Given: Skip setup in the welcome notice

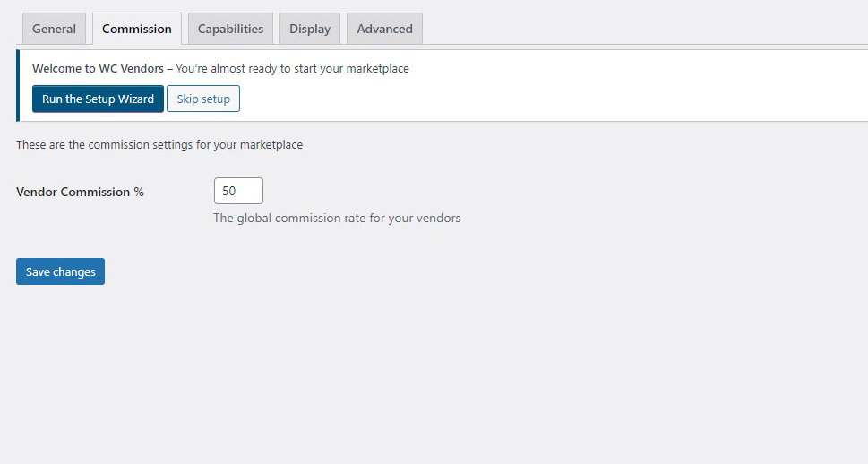Looking at the screenshot, I should point(203,99).
